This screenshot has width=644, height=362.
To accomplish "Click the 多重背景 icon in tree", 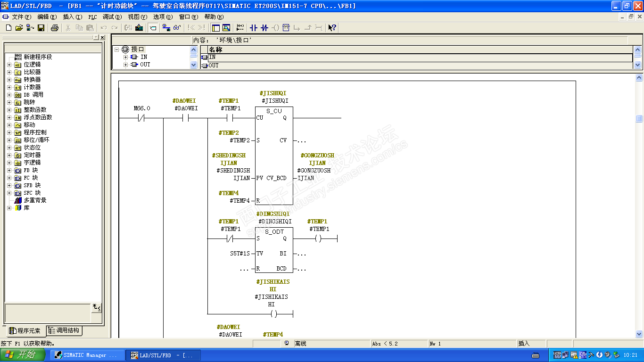I will click(18, 200).
